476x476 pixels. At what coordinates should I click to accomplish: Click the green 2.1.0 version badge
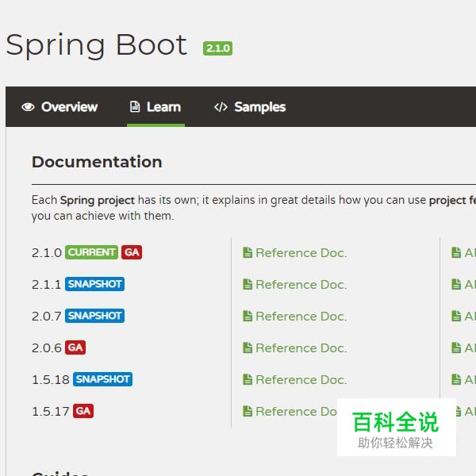(217, 48)
